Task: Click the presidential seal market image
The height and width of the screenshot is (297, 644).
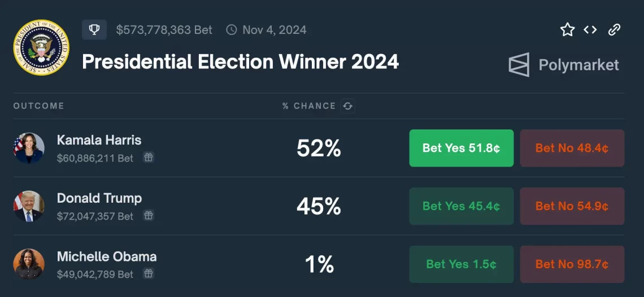Action: 41,47
